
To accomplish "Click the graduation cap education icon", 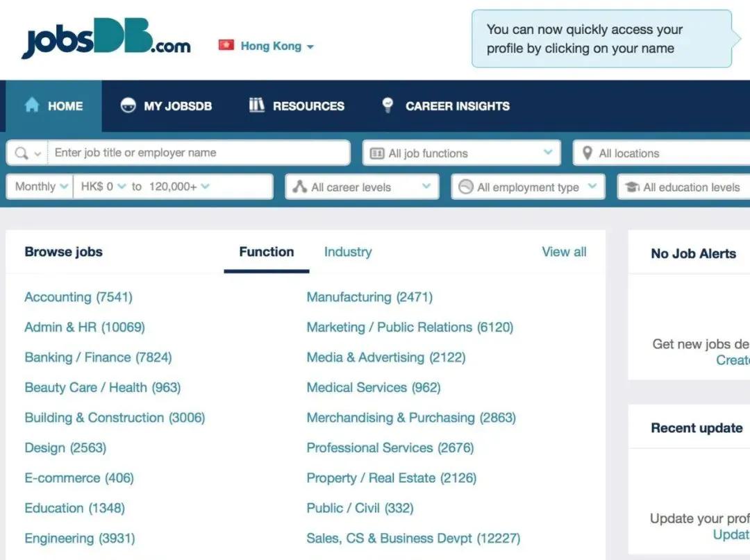I will tap(633, 187).
